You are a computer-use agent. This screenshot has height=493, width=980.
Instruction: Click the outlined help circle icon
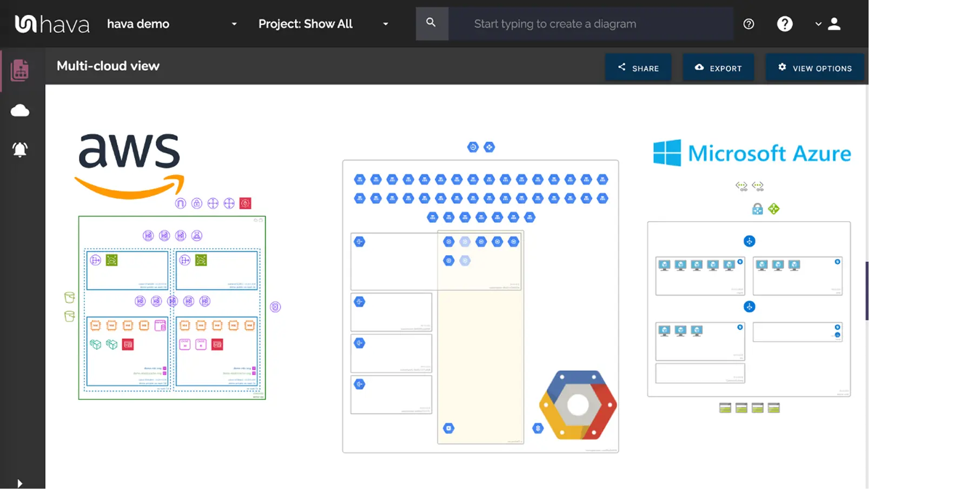pyautogui.click(x=749, y=24)
